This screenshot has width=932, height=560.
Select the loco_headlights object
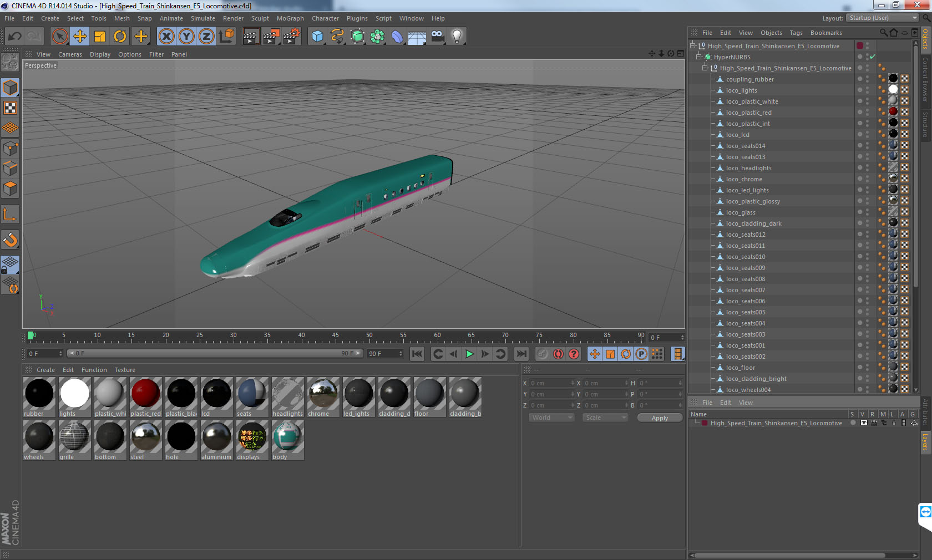click(748, 168)
